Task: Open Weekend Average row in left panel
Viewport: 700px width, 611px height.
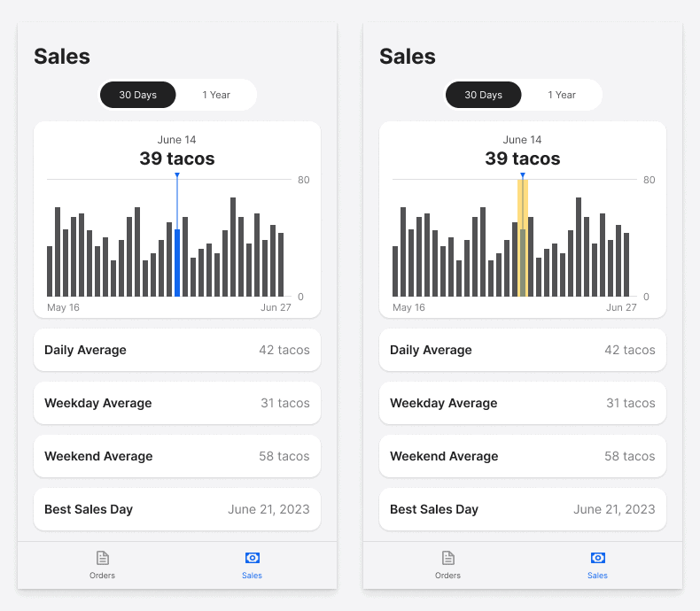Action: [x=177, y=456]
